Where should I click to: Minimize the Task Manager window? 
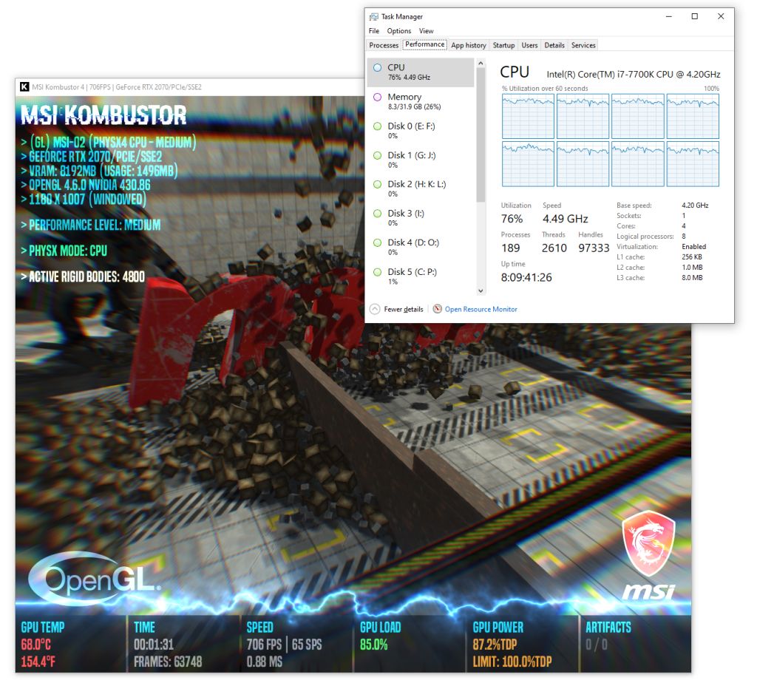[x=668, y=16]
